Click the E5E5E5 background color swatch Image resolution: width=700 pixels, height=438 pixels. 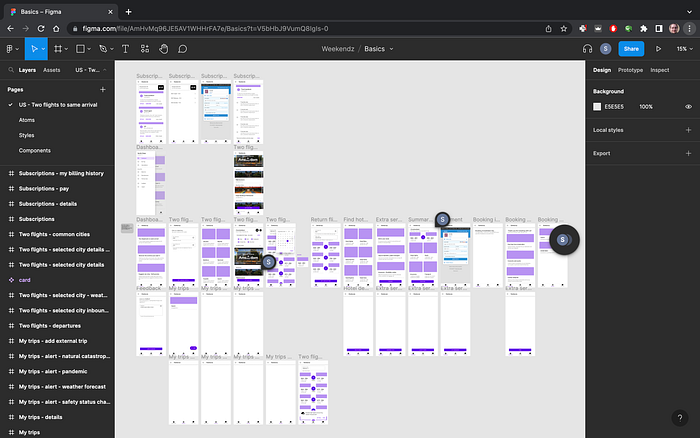pos(598,106)
